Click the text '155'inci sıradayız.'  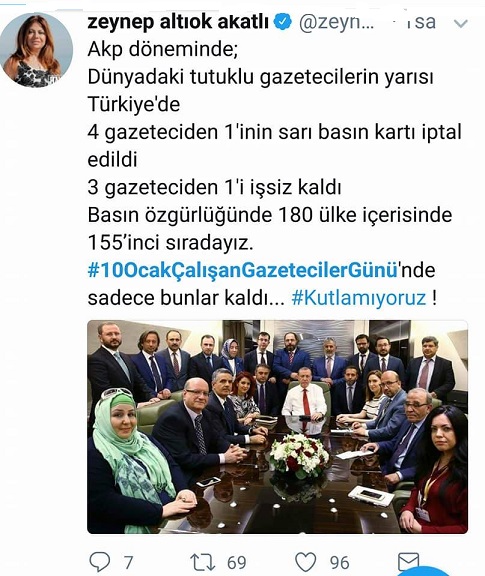point(170,242)
